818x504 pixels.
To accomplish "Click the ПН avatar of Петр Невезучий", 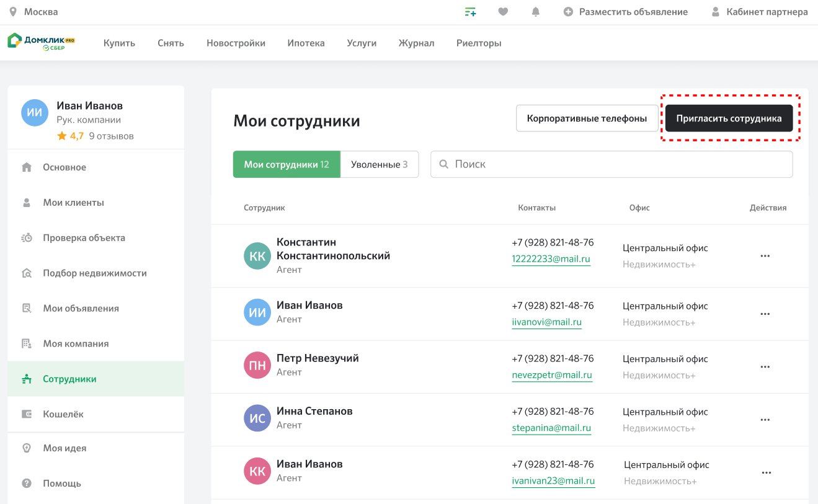I will coord(257,365).
